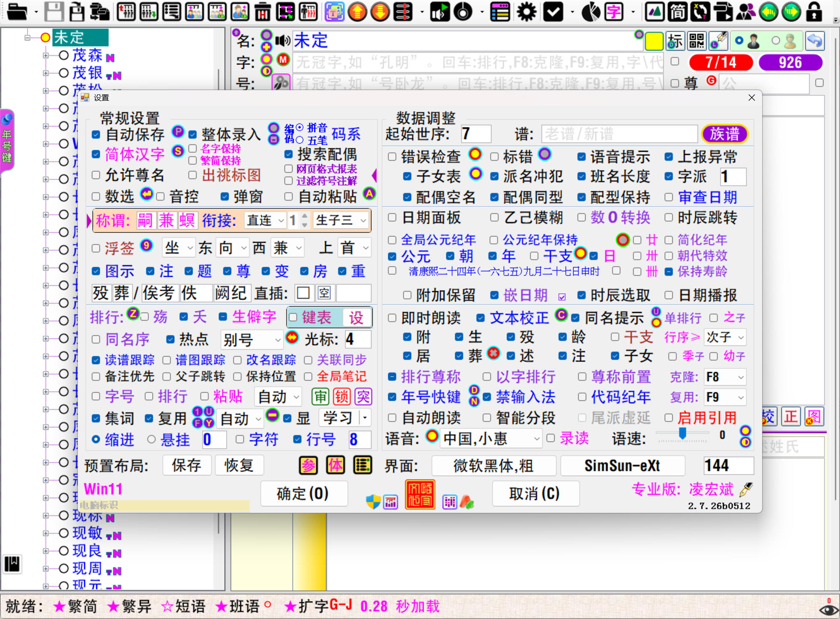This screenshot has height=619, width=840.
Task: Click the 谱 input field
Action: (619, 134)
